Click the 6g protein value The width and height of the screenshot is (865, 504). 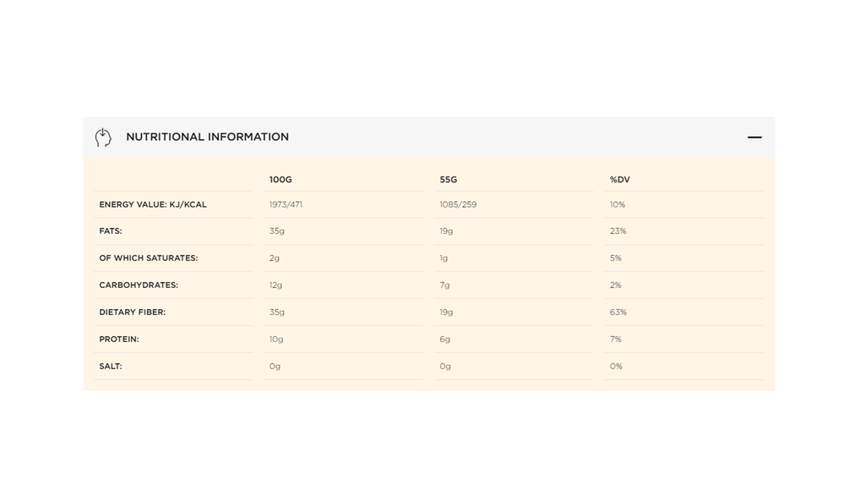[445, 339]
